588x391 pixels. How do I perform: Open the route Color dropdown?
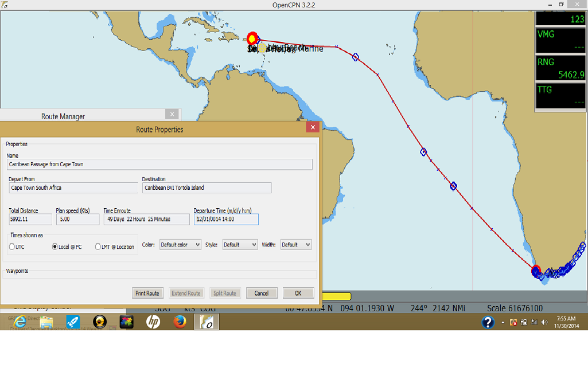click(180, 245)
